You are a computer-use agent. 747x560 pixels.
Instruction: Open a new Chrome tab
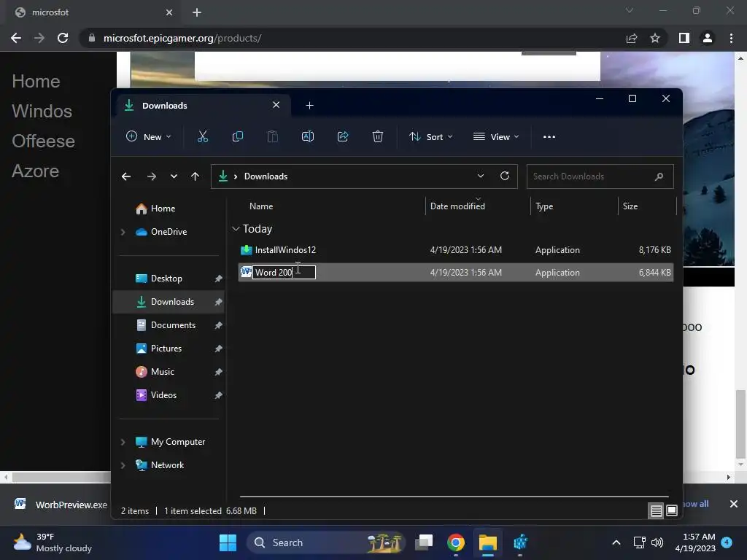pyautogui.click(x=197, y=12)
